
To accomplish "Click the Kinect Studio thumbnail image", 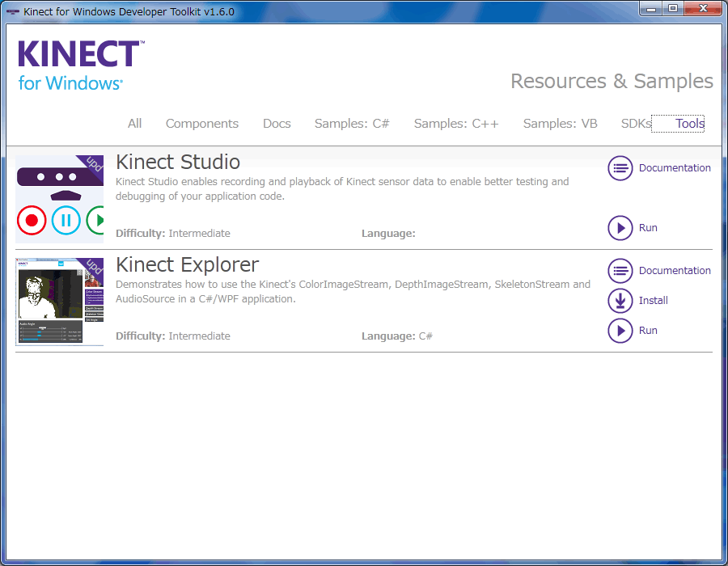I will click(59, 199).
